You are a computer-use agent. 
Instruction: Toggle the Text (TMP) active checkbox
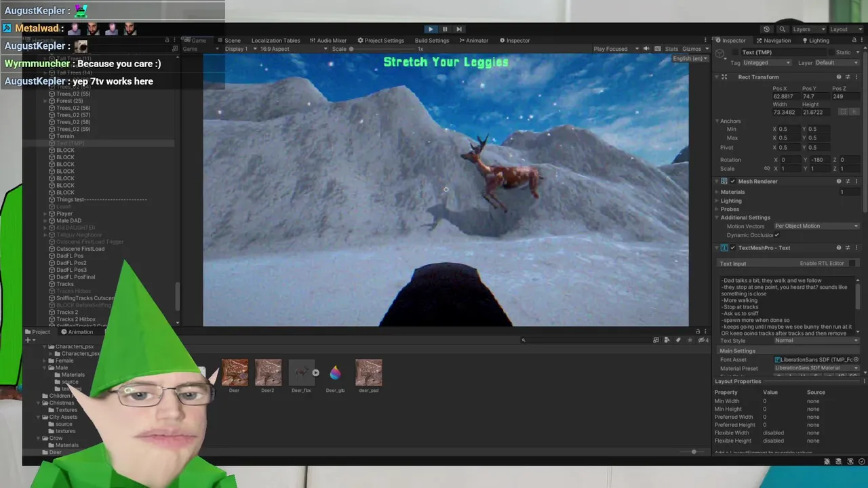pyautogui.click(x=736, y=52)
